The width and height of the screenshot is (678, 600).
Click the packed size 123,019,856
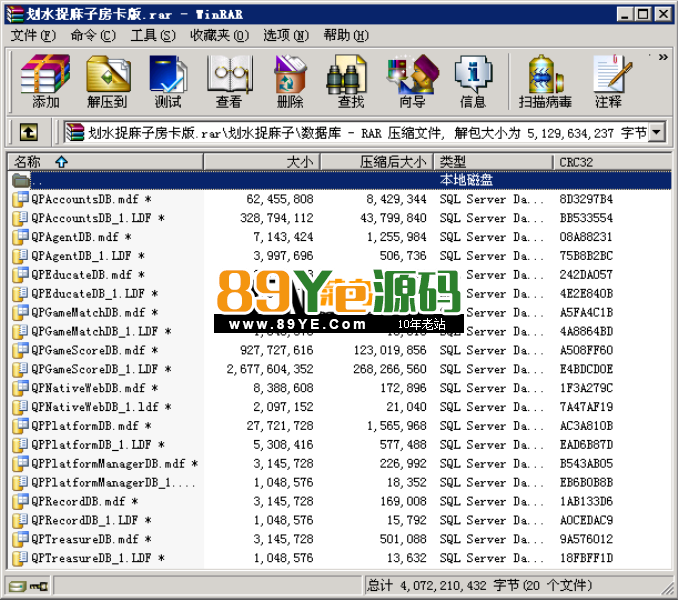click(x=390, y=350)
